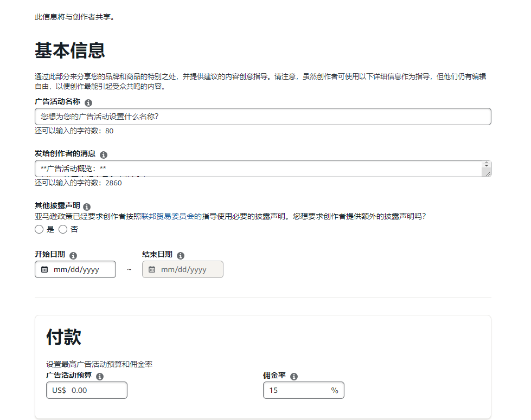Image resolution: width=531 pixels, height=420 pixels.
Task: Click the info icon next to 广告活动预算
Action: coord(100,376)
